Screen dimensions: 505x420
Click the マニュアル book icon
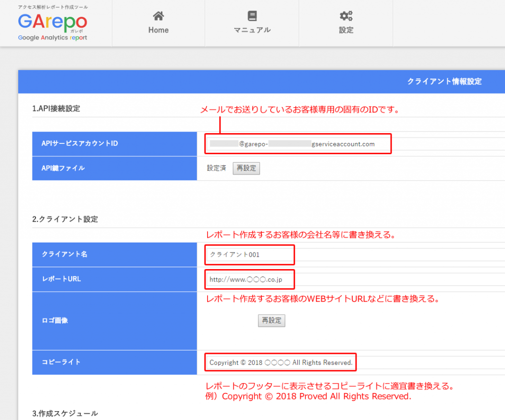252,16
